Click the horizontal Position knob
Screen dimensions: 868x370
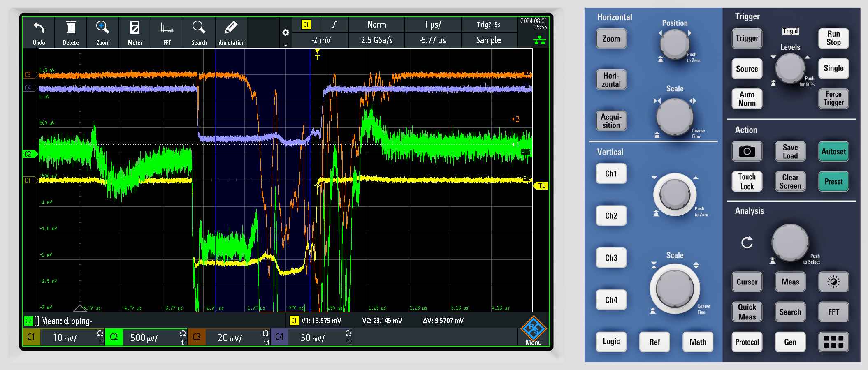coord(675,44)
